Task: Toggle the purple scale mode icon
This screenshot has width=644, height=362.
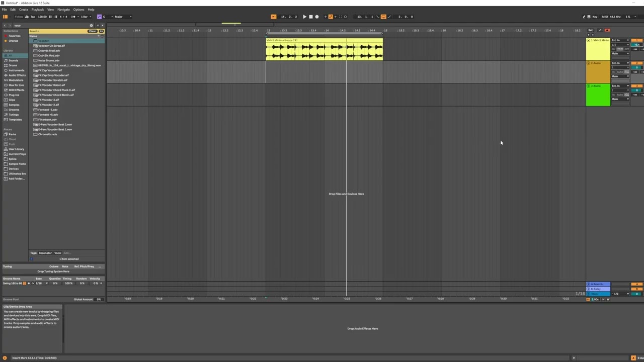Action: 99,17
